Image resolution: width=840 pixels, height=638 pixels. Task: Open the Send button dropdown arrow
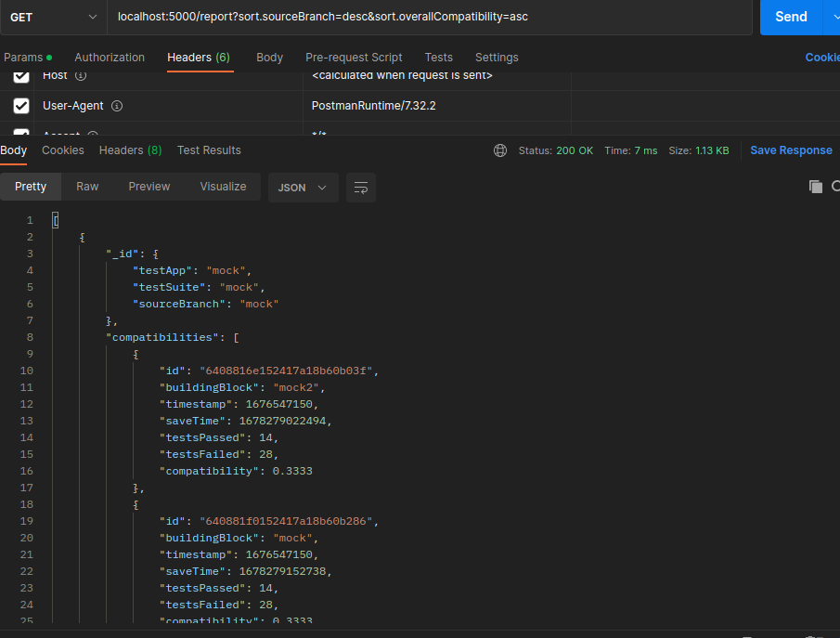tap(834, 17)
